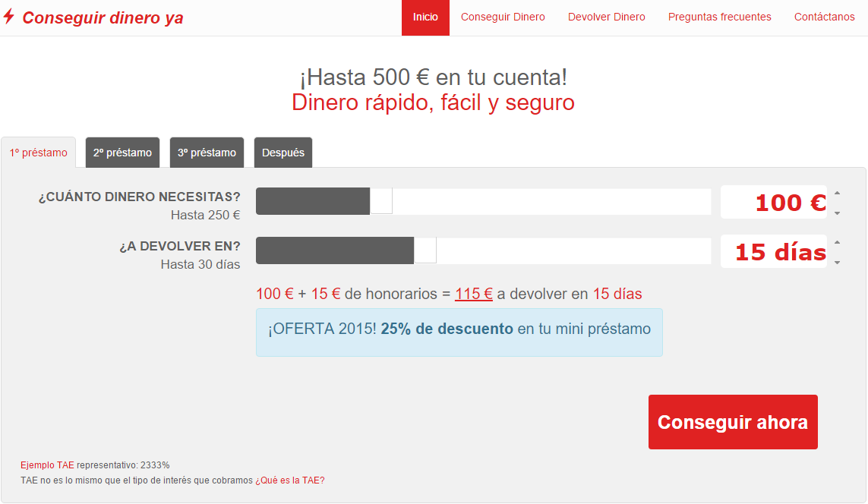Image resolution: width=868 pixels, height=504 pixels.
Task: Click the loan amount slider handle
Action: [381, 201]
